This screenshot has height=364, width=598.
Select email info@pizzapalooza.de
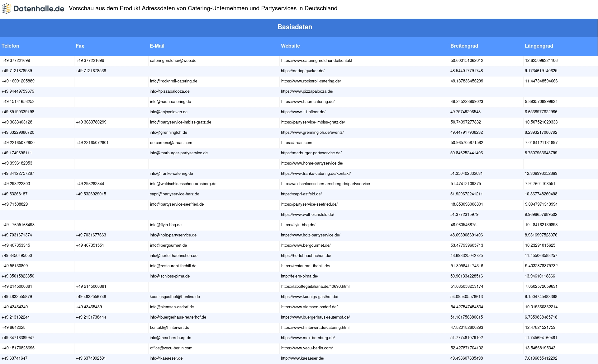pos(170,91)
